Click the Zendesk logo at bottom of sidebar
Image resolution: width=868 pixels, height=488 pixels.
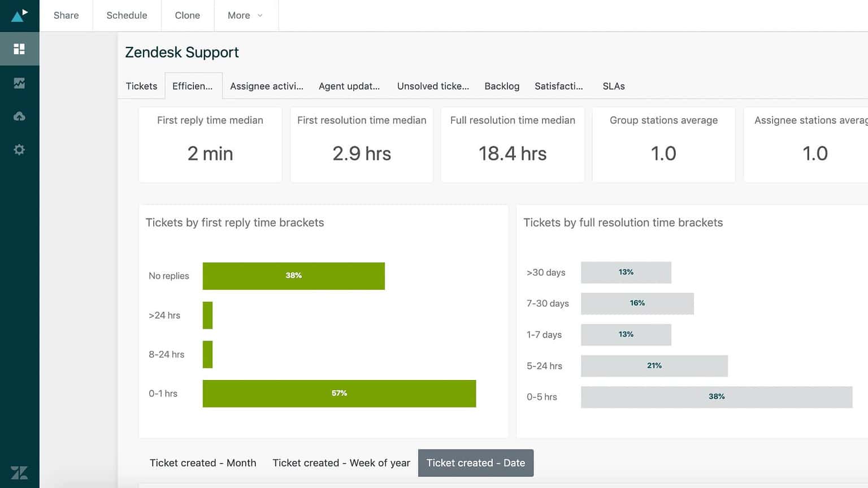(20, 473)
